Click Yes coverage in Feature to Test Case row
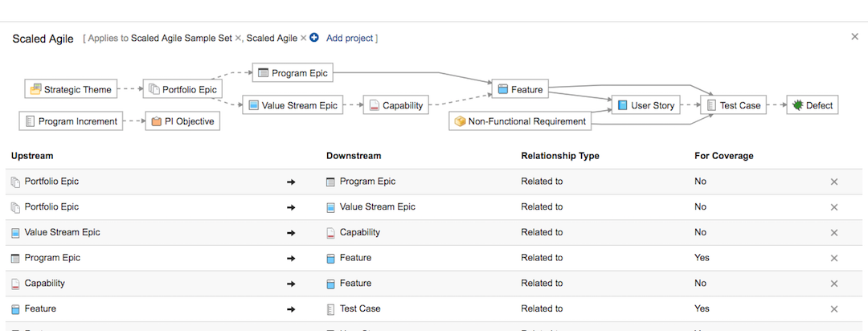The height and width of the screenshot is (331, 868). tap(702, 309)
